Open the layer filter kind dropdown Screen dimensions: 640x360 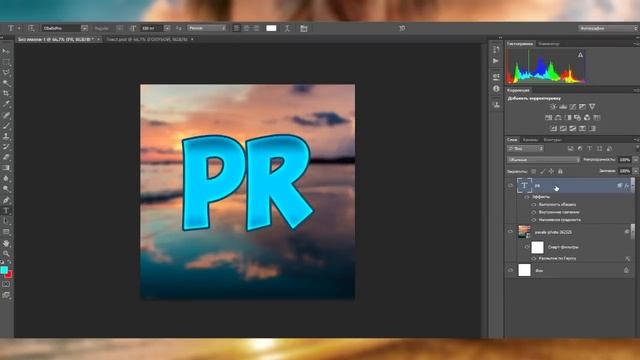click(525, 149)
